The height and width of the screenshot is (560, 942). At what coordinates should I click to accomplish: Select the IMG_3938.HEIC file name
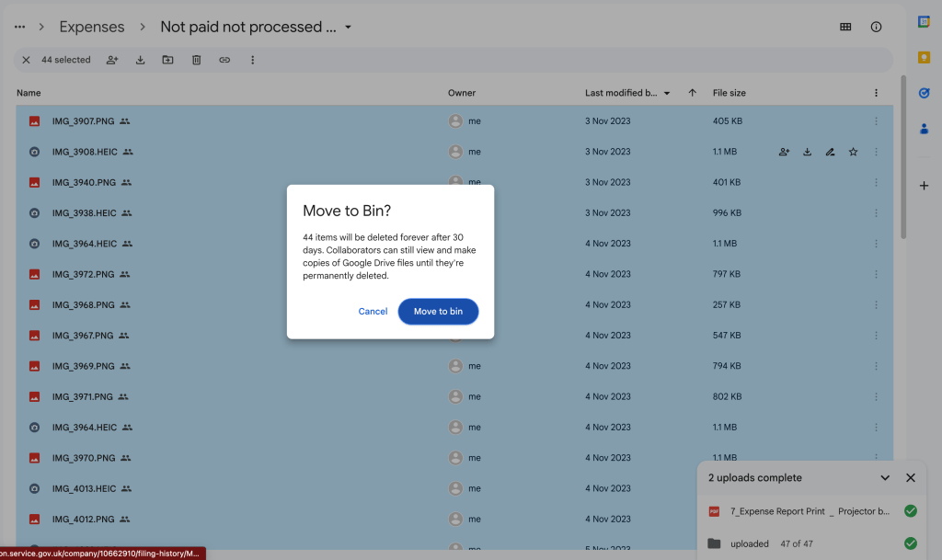(84, 213)
